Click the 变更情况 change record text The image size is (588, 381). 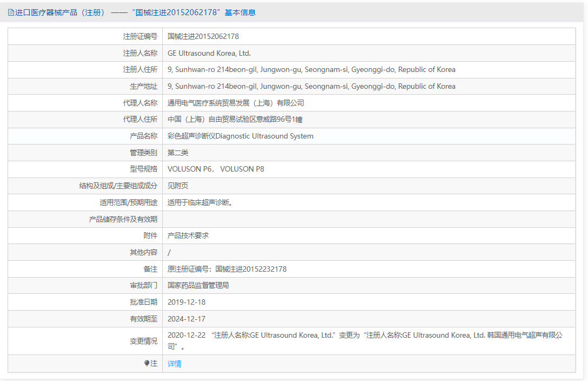pos(365,341)
